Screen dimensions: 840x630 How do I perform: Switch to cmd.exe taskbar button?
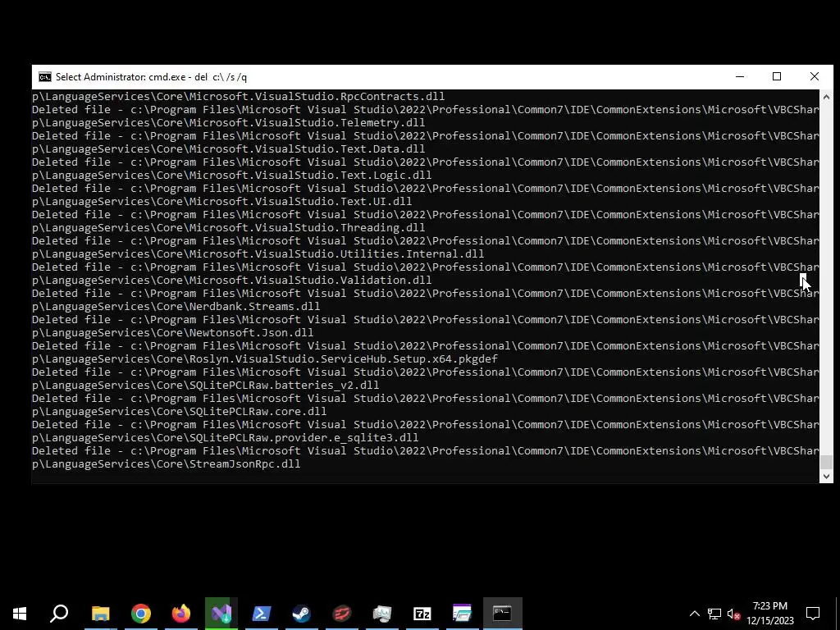[x=503, y=614]
